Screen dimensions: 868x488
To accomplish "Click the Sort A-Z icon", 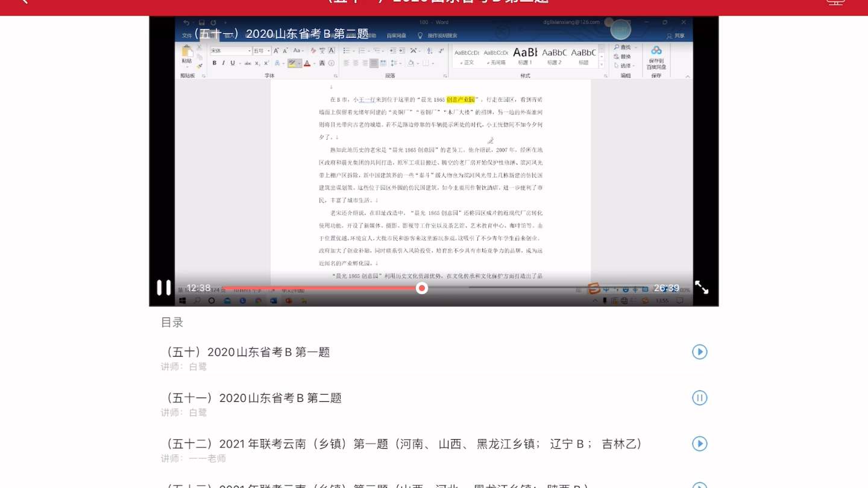I will point(430,51).
